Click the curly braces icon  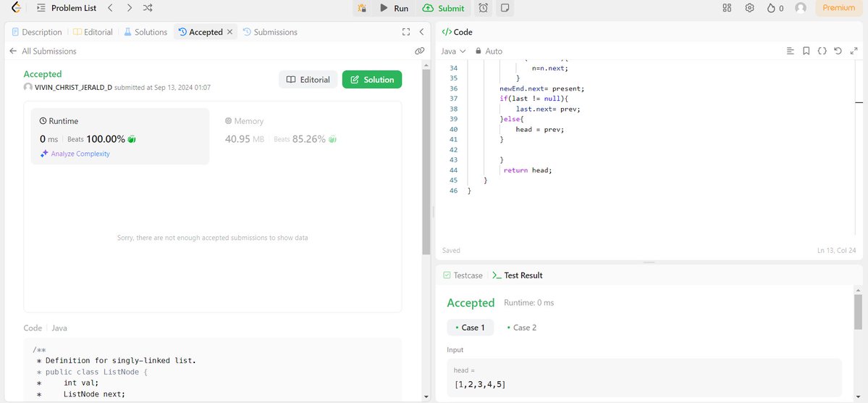(x=822, y=51)
